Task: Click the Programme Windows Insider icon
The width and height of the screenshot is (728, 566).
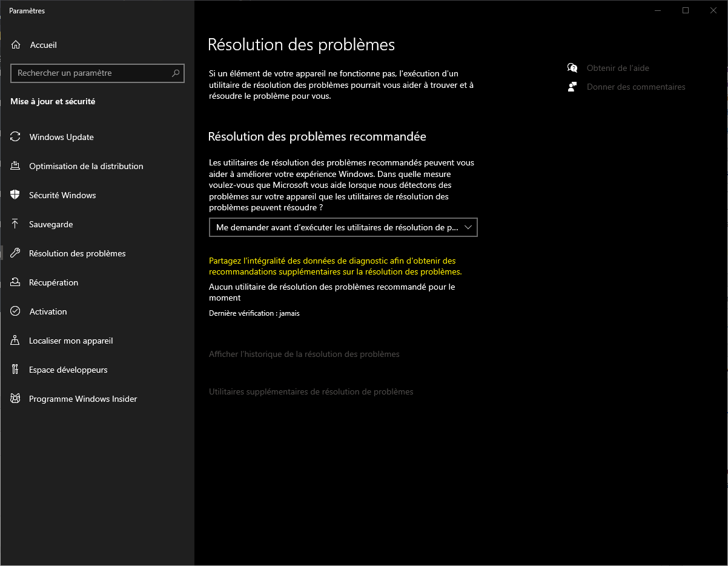Action: (x=16, y=399)
